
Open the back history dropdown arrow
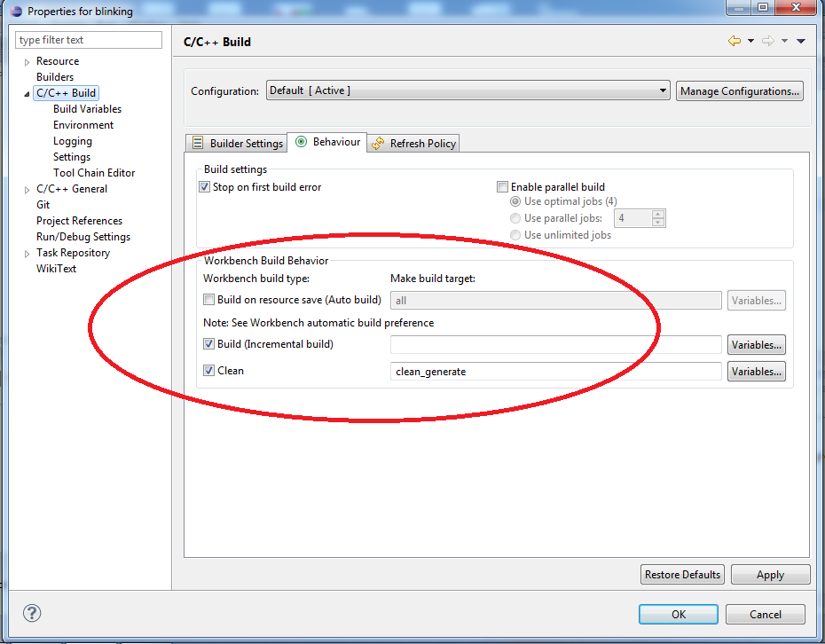[x=750, y=41]
